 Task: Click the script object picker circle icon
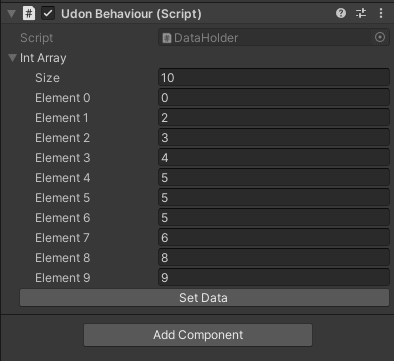coord(380,37)
